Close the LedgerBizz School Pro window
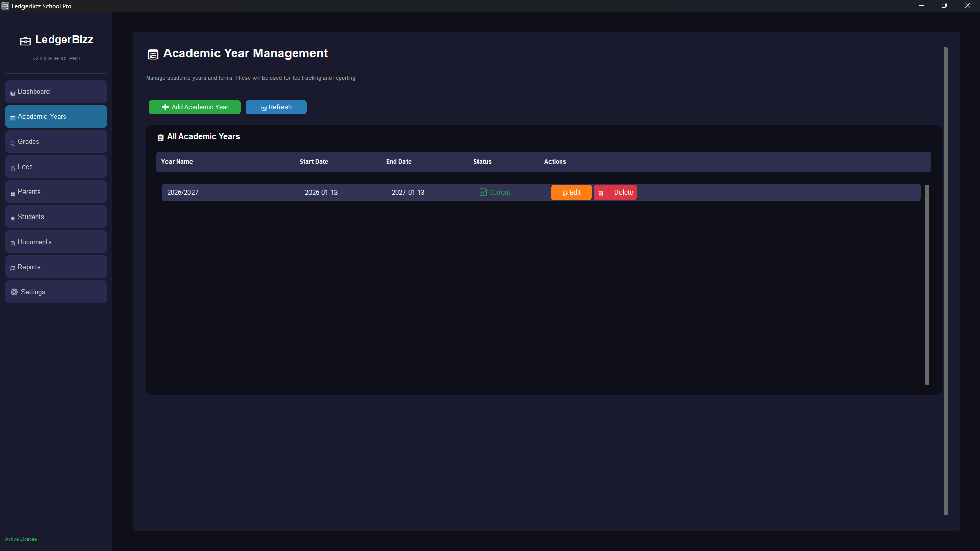 coord(968,6)
